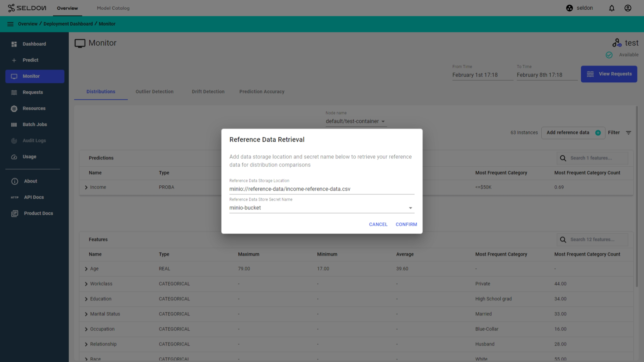644x362 pixels.
Task: Click the Seldon logo
Action: [27, 8]
